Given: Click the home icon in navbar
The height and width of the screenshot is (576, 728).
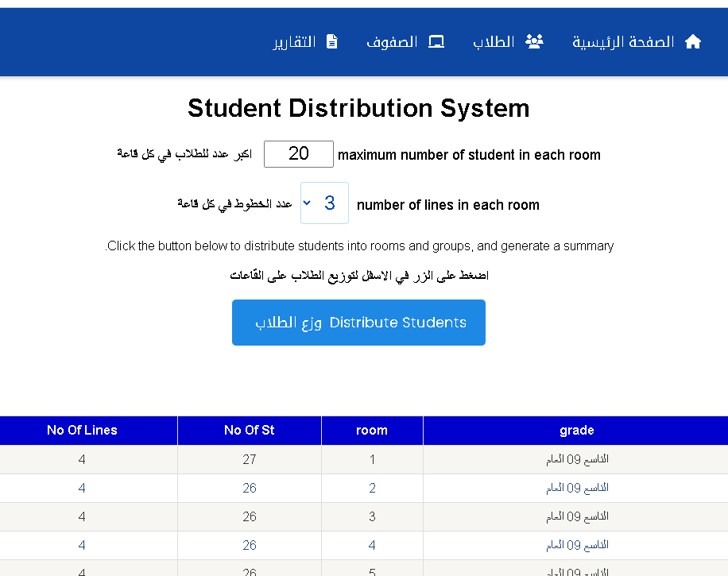Looking at the screenshot, I should coord(693,42).
